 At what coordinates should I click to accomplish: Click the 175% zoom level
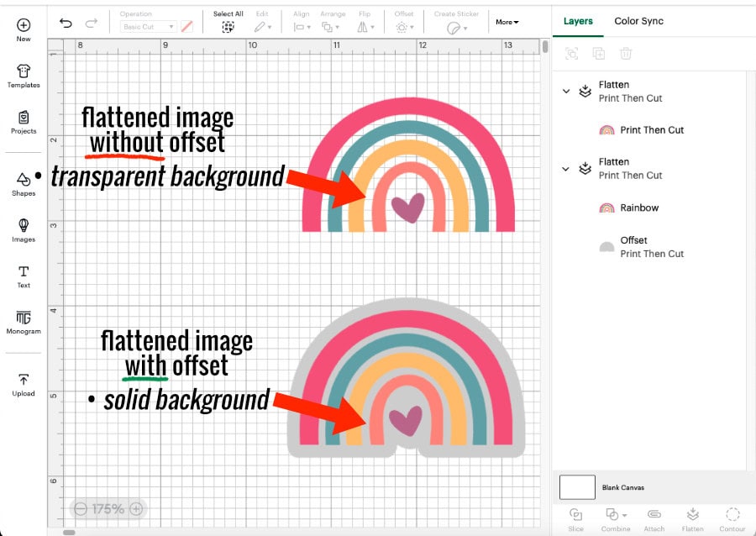(x=108, y=509)
